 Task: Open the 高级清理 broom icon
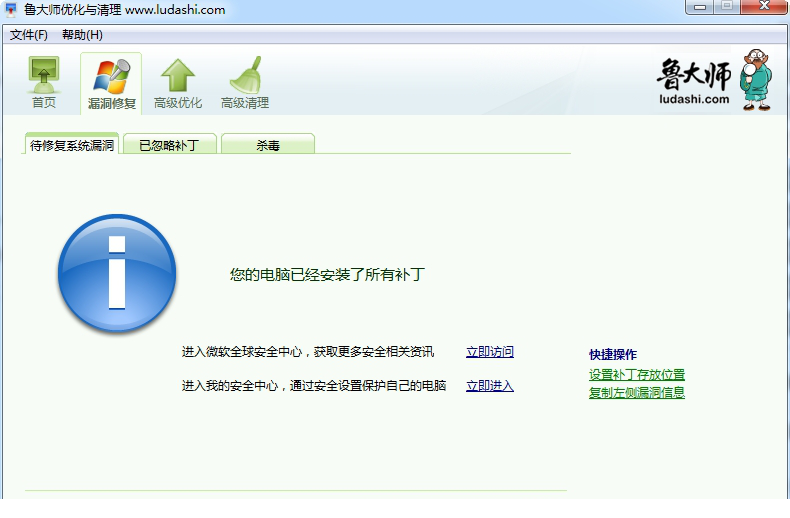(245, 83)
